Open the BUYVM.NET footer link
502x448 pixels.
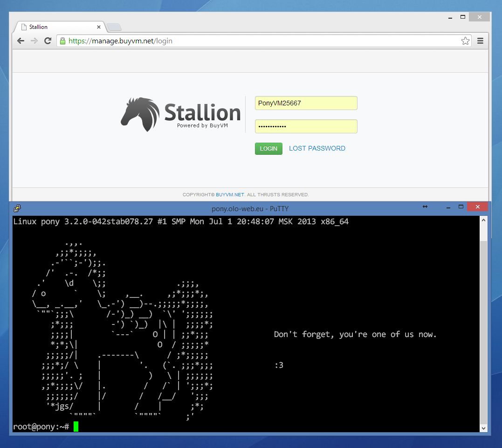[230, 195]
